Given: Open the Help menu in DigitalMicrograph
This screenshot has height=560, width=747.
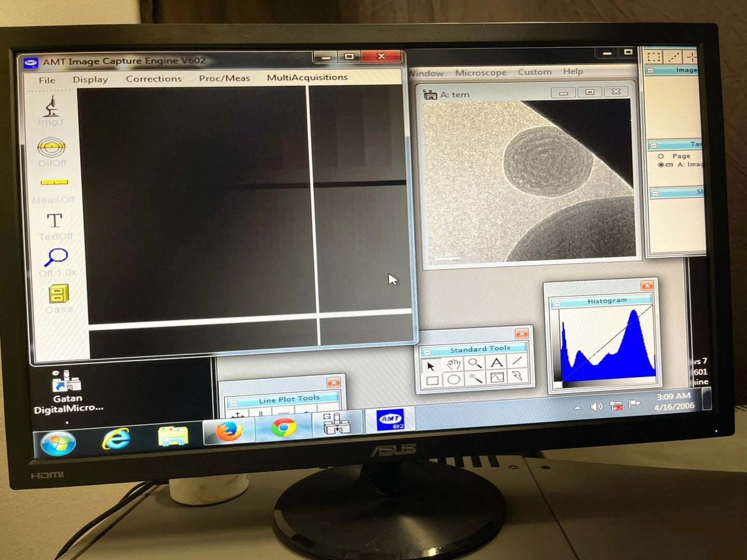Looking at the screenshot, I should point(573,71).
